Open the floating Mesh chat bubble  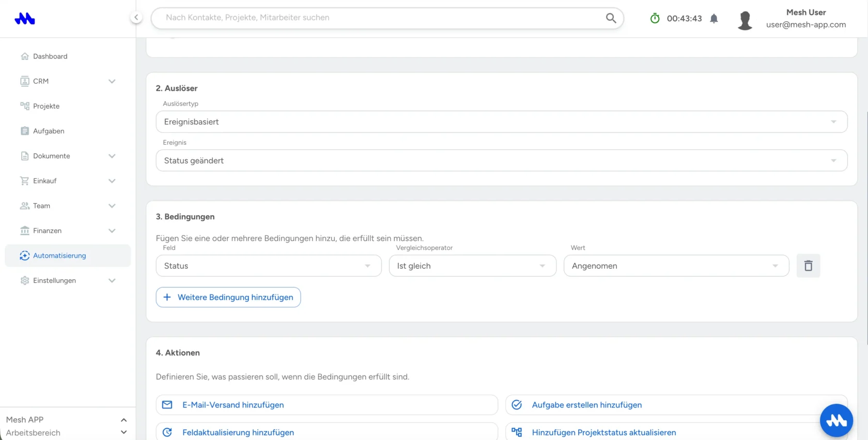pyautogui.click(x=836, y=420)
